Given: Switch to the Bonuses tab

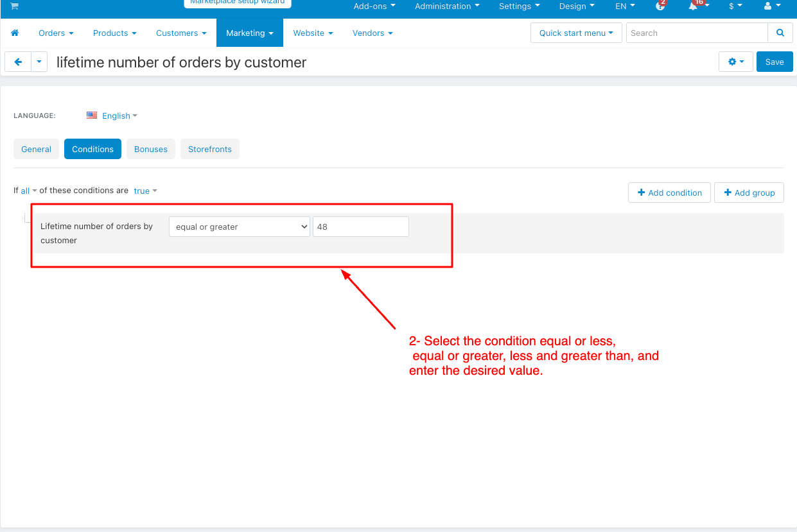Looking at the screenshot, I should tap(150, 149).
